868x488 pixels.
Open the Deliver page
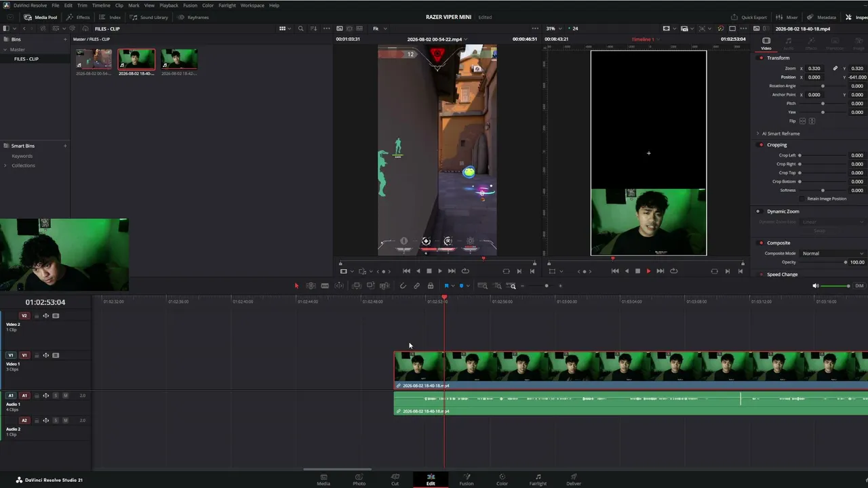pyautogui.click(x=574, y=479)
